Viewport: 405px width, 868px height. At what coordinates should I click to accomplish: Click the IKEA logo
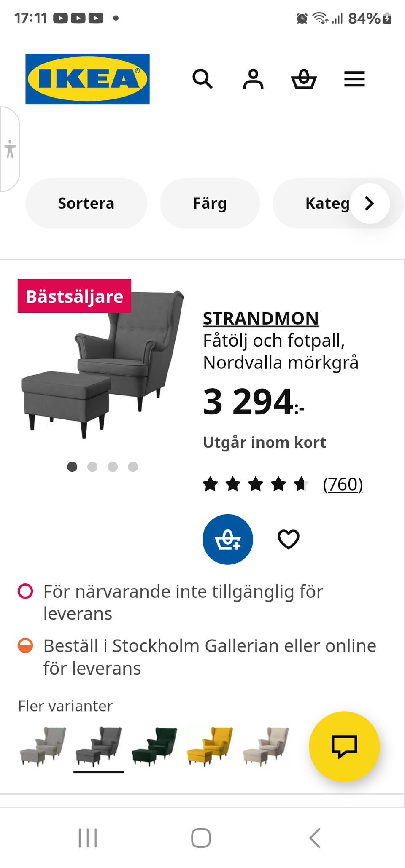click(x=87, y=79)
